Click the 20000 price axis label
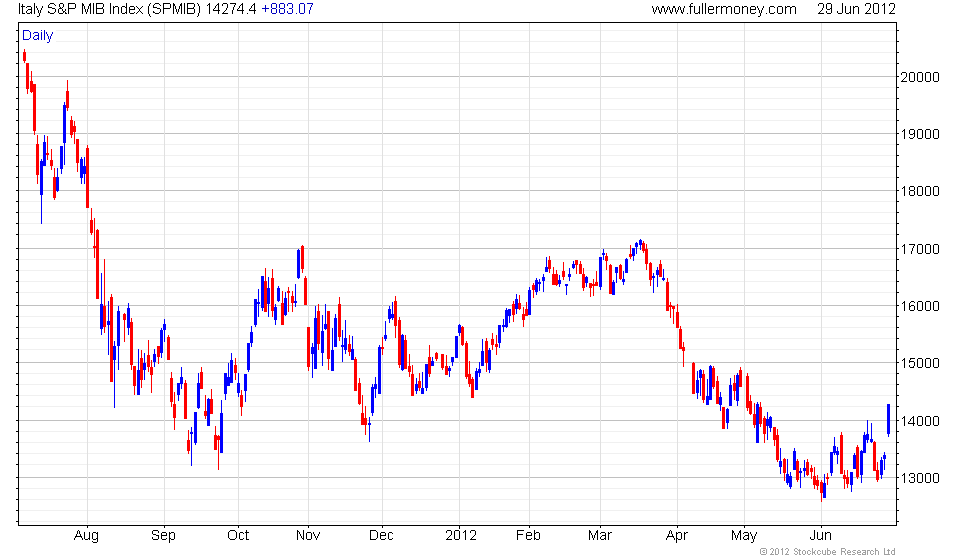The image size is (980, 560). tap(919, 78)
